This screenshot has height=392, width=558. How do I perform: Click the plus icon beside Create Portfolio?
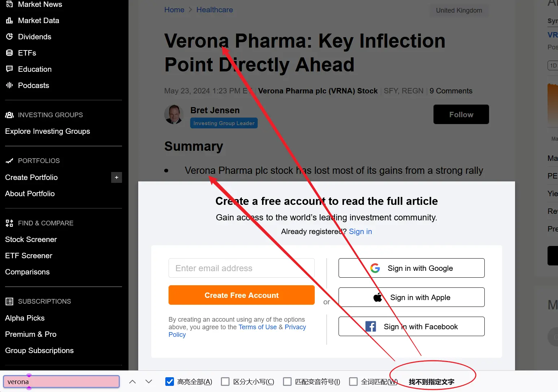pos(117,177)
